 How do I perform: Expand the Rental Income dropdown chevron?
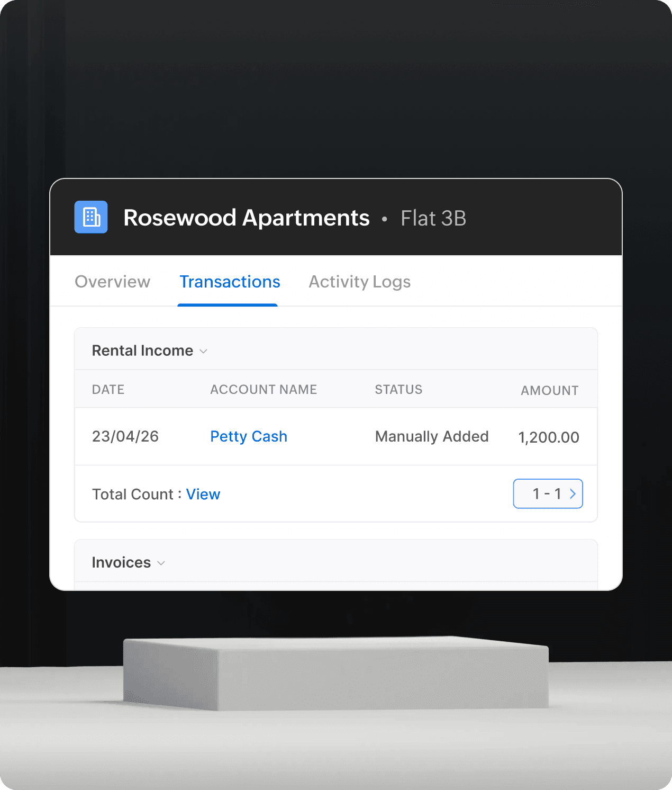pyautogui.click(x=203, y=351)
